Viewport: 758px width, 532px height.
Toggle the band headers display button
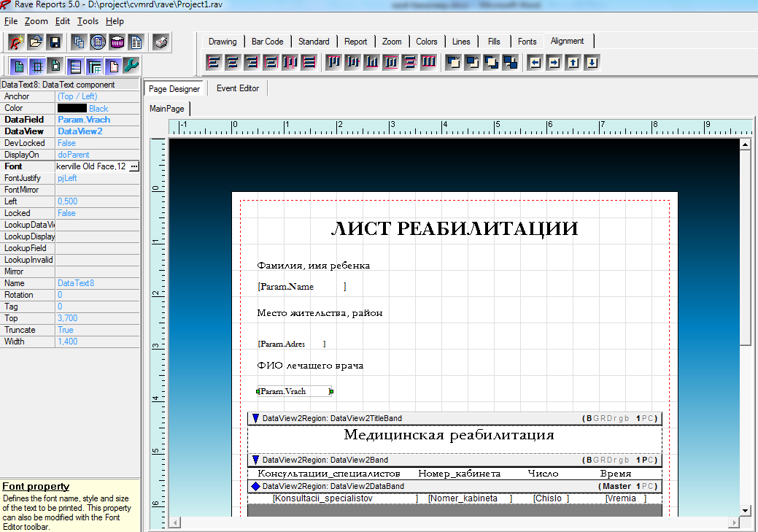click(x=74, y=66)
